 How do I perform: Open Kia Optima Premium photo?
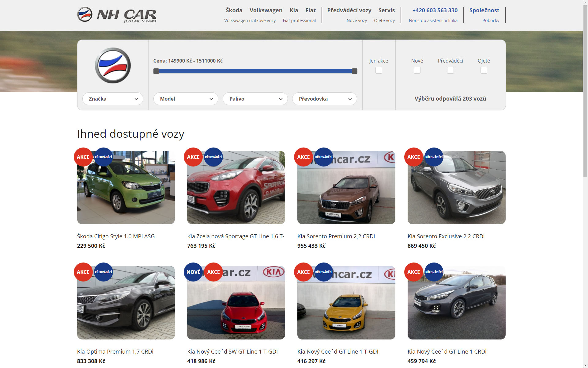[126, 303]
